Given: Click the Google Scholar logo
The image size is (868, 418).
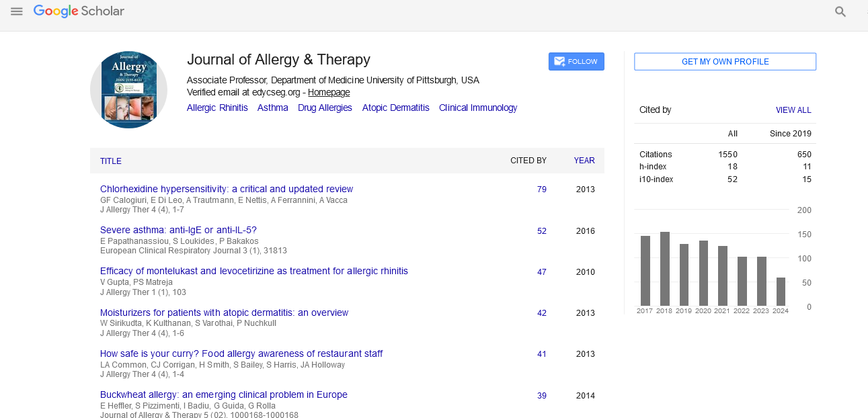Looking at the screenshot, I should click(79, 11).
